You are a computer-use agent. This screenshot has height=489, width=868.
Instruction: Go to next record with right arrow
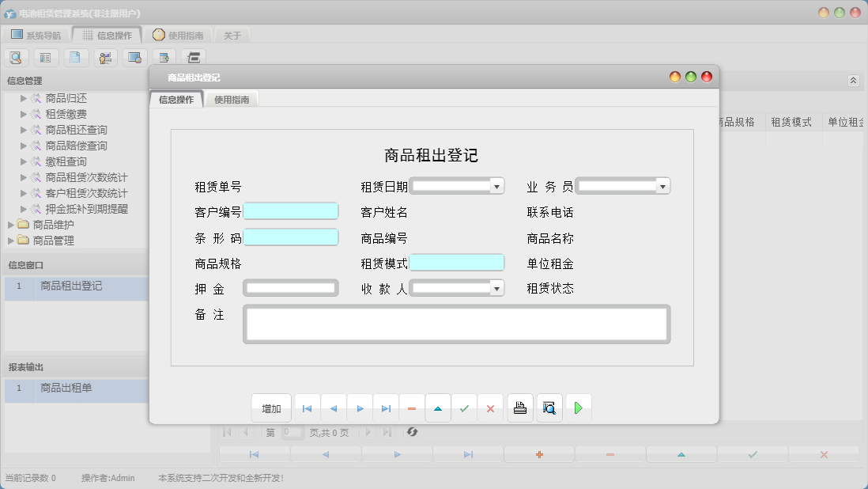(360, 408)
